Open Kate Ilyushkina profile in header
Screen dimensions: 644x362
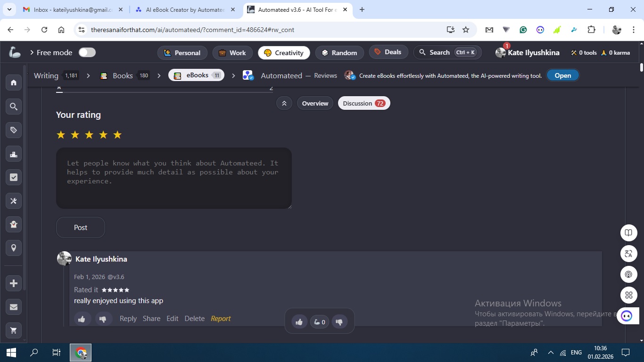(528, 53)
